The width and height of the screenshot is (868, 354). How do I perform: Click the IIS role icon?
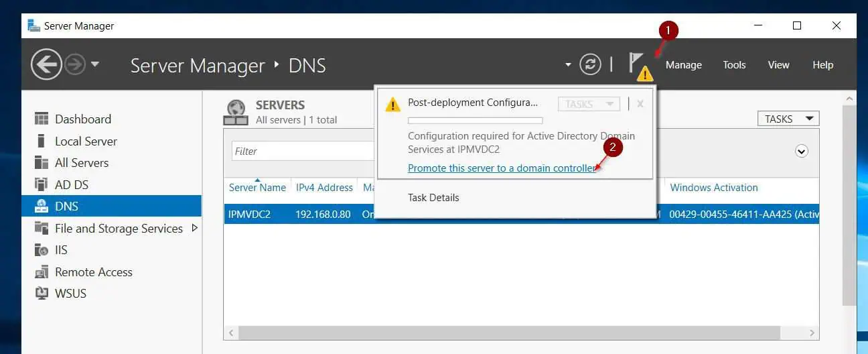[42, 250]
